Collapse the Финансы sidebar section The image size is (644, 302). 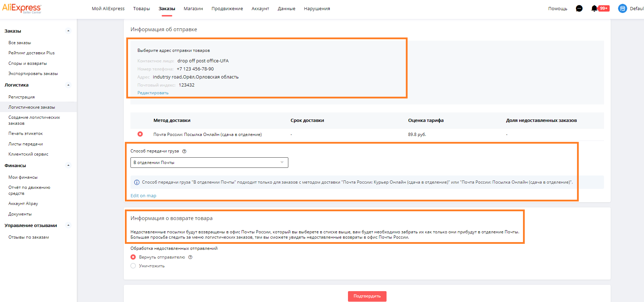click(x=68, y=165)
